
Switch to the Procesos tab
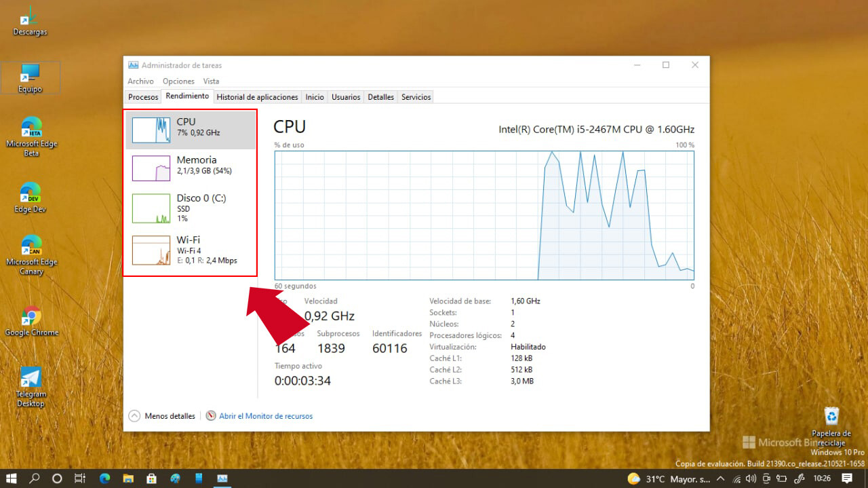(x=142, y=96)
